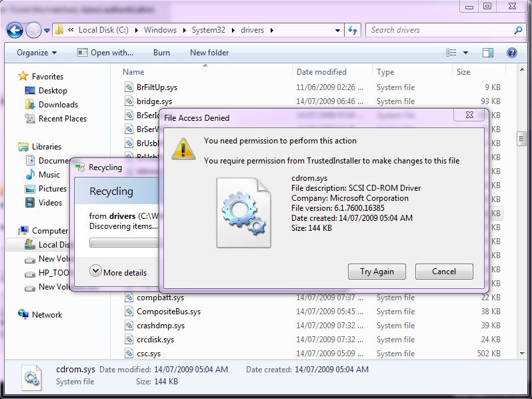The image size is (532, 399).
Task: Select the bridge.sys file
Action: (154, 101)
